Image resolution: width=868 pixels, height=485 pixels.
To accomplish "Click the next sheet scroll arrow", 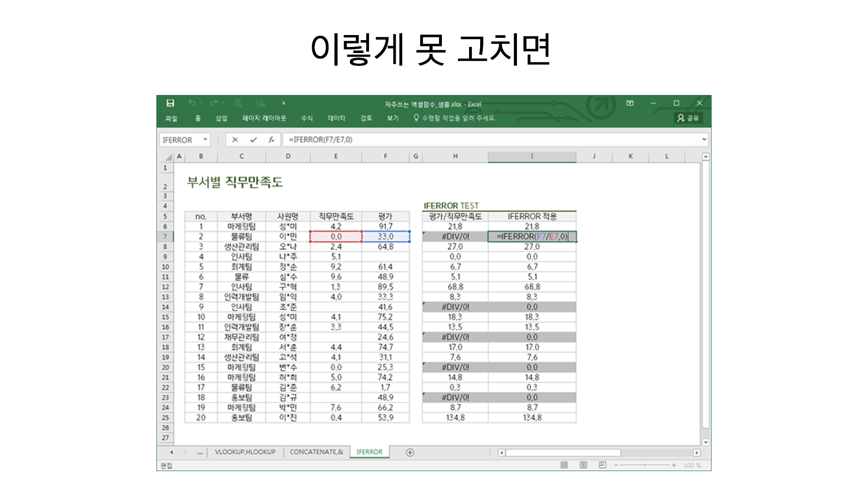I will [x=186, y=452].
